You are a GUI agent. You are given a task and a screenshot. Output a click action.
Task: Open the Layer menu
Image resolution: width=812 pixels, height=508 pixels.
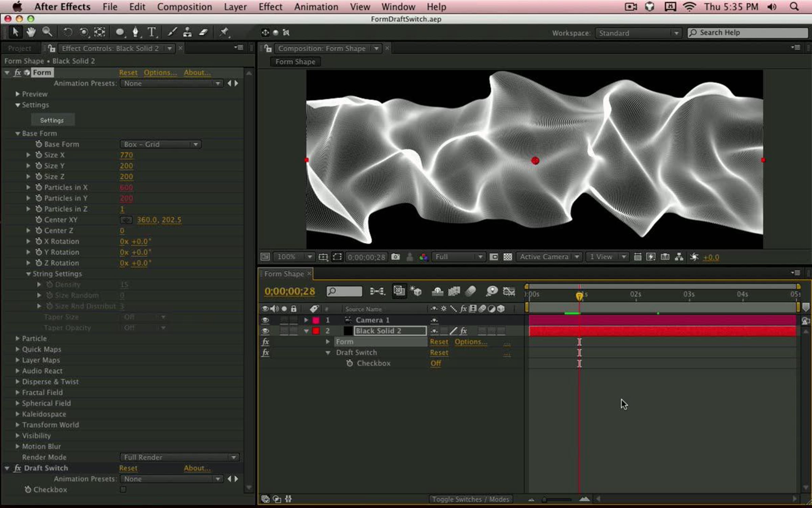235,7
